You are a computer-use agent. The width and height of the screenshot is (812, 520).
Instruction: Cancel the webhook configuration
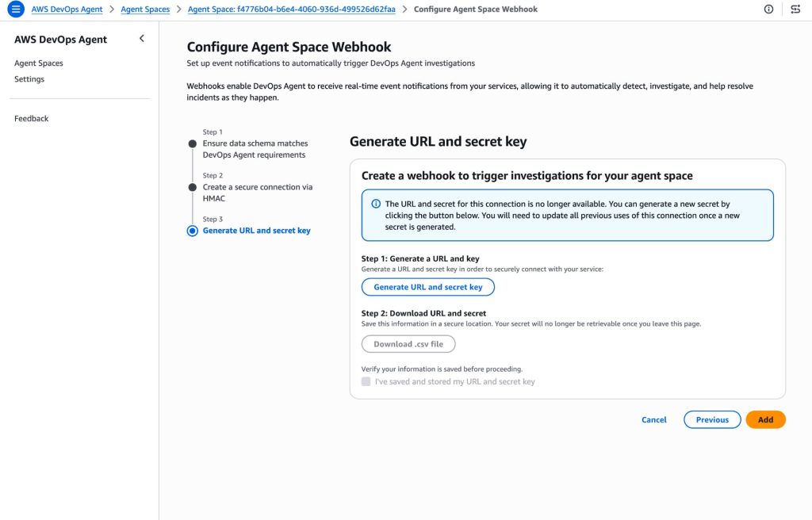[654, 419]
